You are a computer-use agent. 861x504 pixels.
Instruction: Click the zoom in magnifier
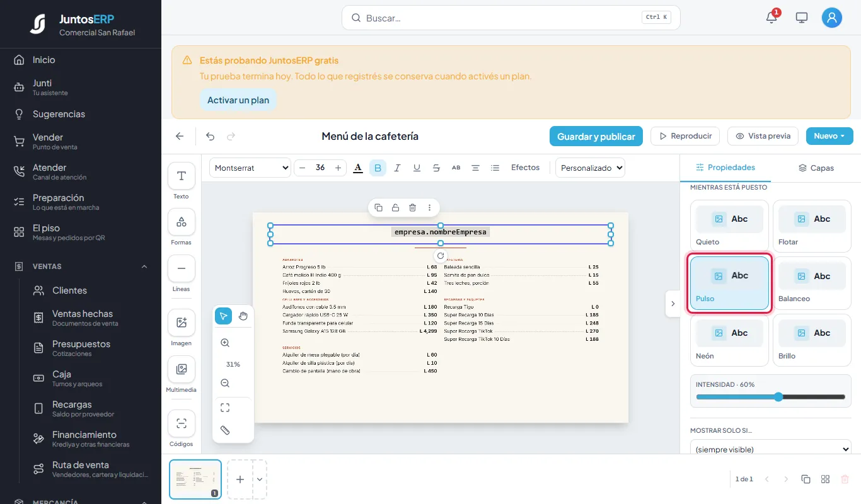pyautogui.click(x=225, y=343)
